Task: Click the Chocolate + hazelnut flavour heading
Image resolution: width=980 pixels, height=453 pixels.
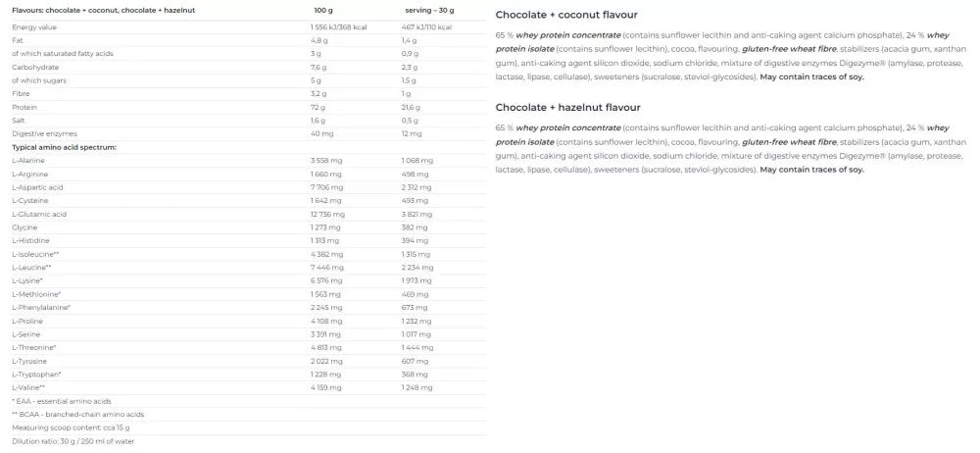Action: pos(567,107)
